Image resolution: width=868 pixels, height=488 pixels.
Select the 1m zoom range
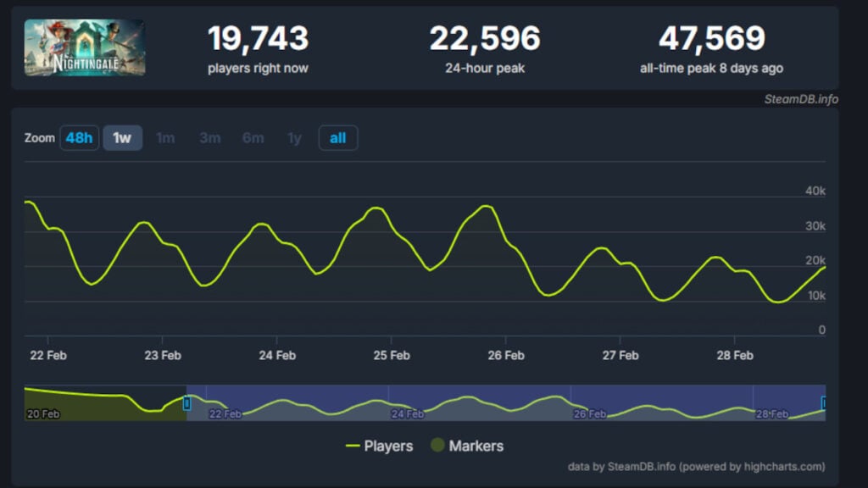click(x=165, y=137)
